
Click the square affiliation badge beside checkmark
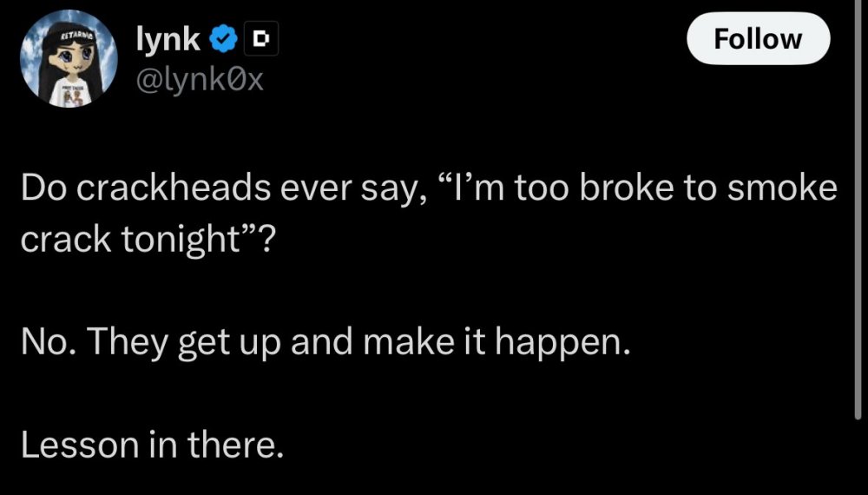point(260,39)
